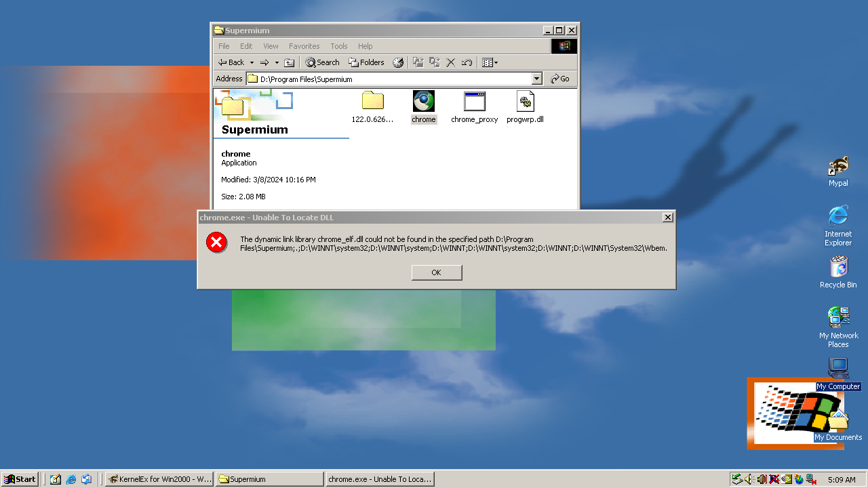Click the History toolbar icon

(x=398, y=62)
